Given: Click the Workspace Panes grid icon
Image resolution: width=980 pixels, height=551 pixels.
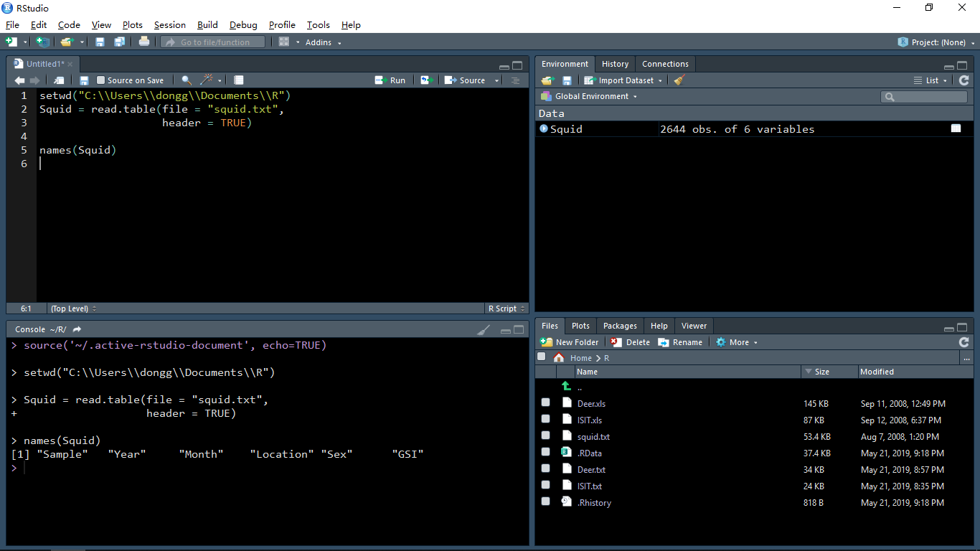Looking at the screenshot, I should pyautogui.click(x=284, y=42).
